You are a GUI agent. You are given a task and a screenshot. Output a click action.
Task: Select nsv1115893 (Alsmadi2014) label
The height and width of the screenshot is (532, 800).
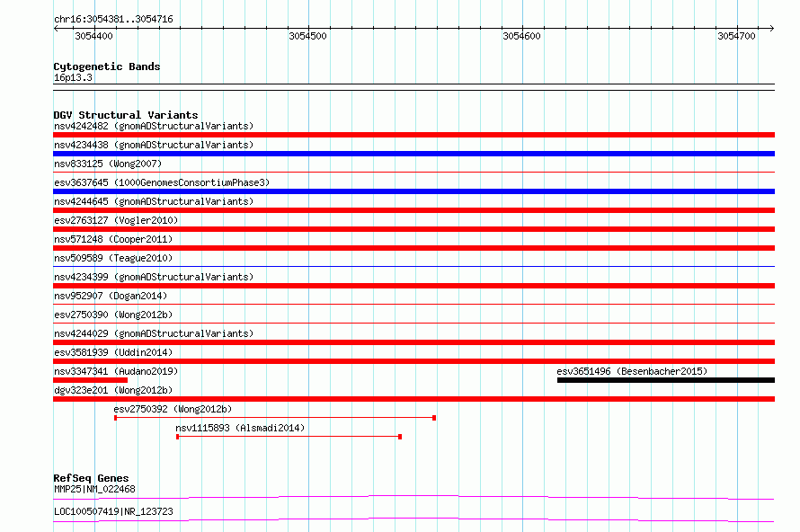[240, 428]
